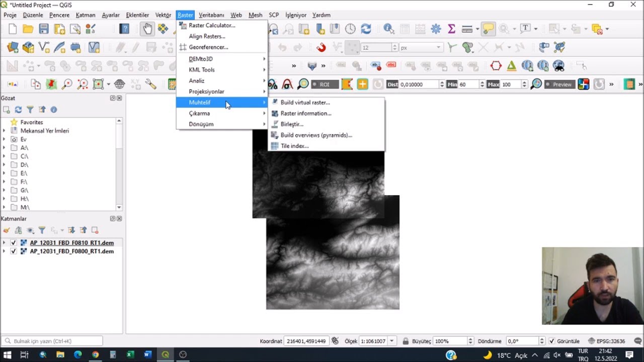The image size is (644, 362).
Task: Open the Ölçek scale dropdown
Action: [392, 341]
